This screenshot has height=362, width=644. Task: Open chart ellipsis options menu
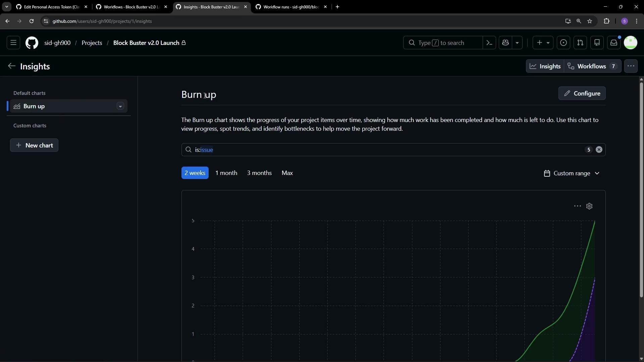(577, 206)
